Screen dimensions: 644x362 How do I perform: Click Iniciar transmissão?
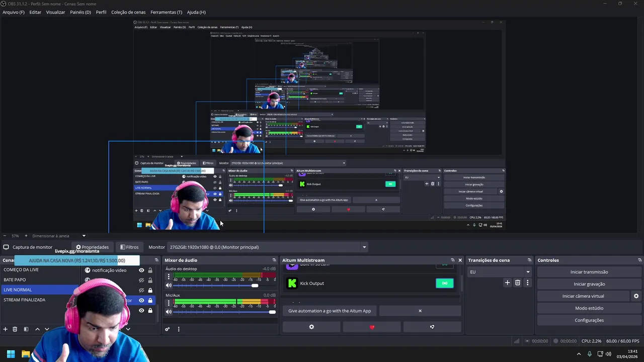(589, 272)
